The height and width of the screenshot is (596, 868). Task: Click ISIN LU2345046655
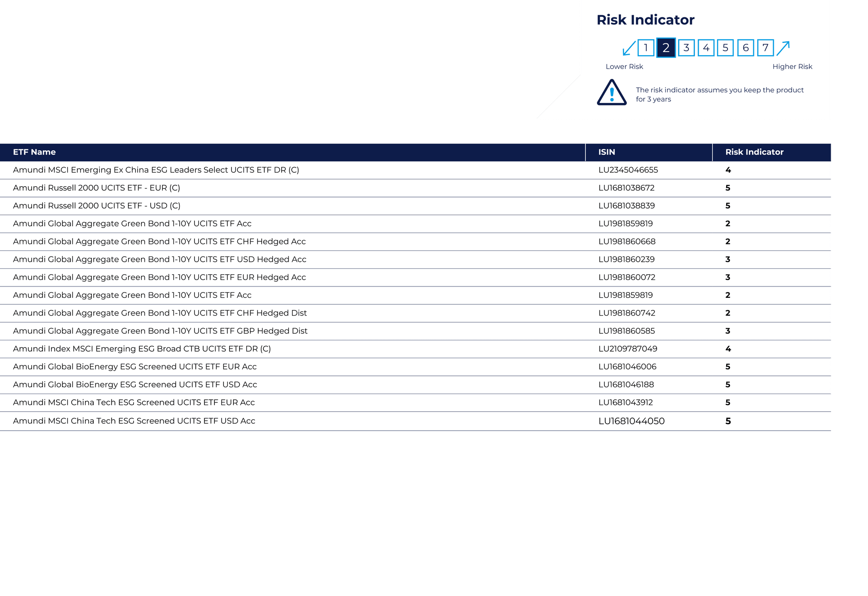coord(628,170)
